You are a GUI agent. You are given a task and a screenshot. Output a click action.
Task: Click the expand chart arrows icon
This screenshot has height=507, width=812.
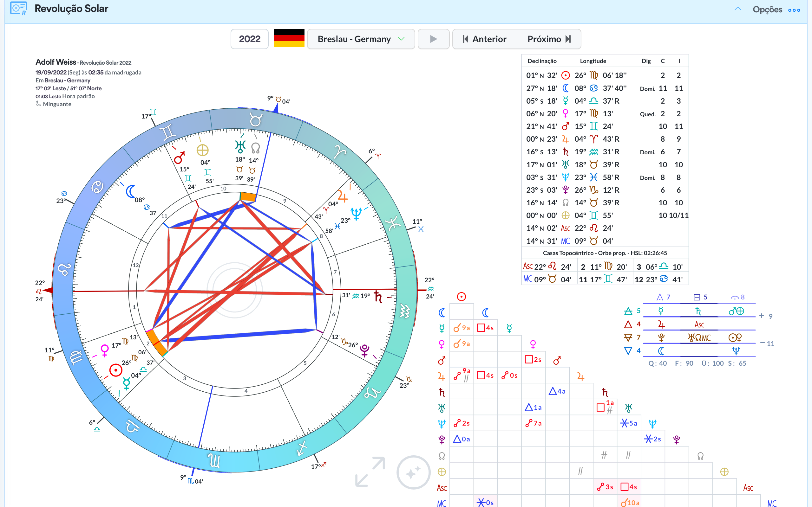(370, 472)
